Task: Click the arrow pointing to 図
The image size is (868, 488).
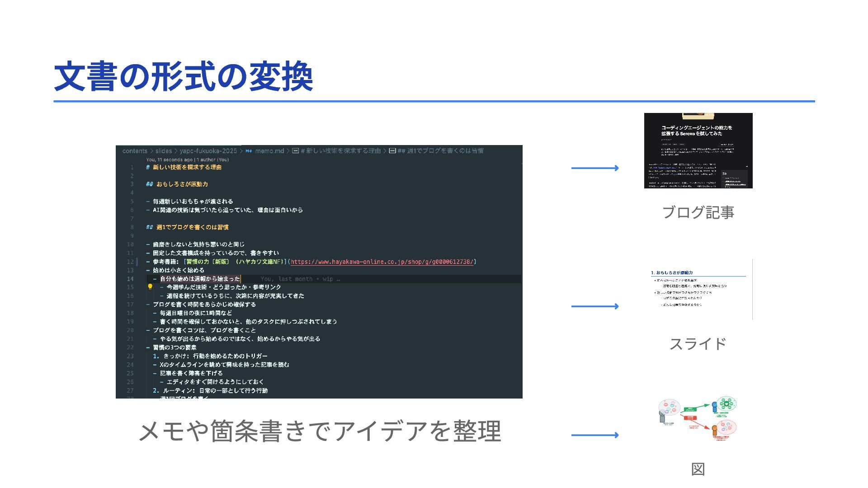Action: [x=595, y=435]
